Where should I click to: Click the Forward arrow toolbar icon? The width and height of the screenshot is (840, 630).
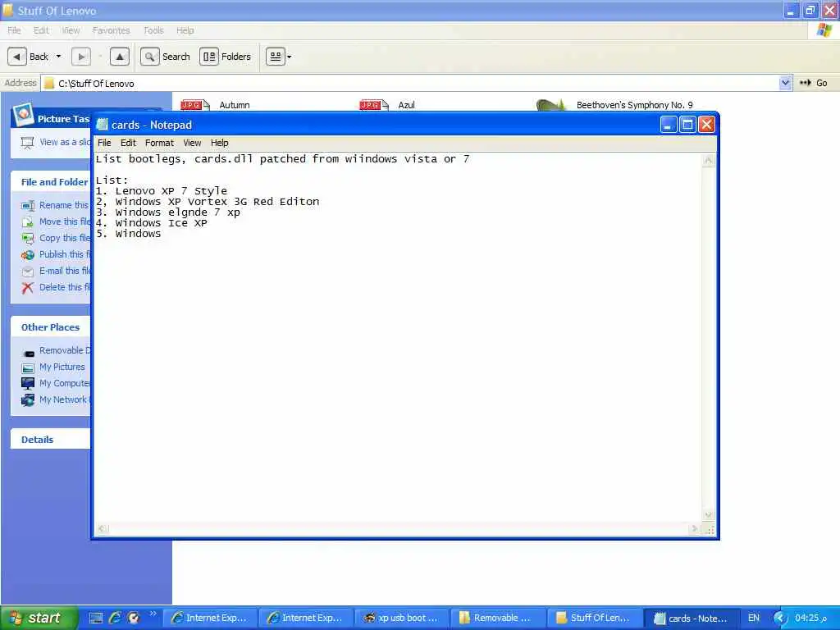[x=81, y=57]
